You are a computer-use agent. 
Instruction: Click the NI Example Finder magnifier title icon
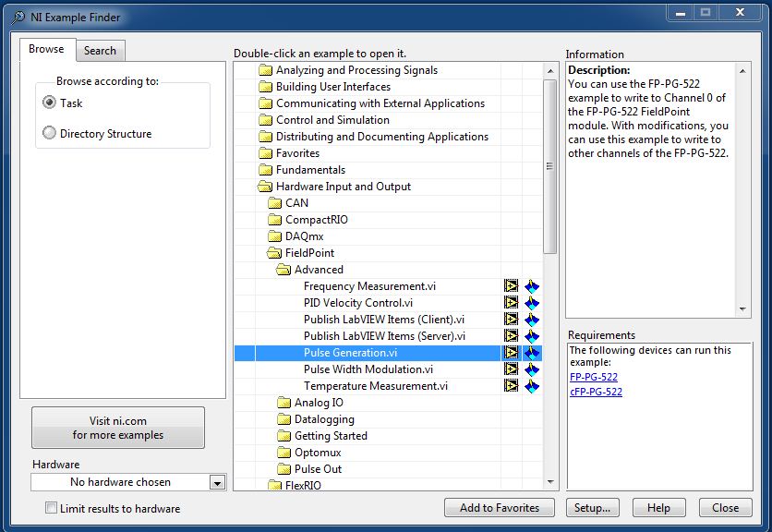(18, 18)
